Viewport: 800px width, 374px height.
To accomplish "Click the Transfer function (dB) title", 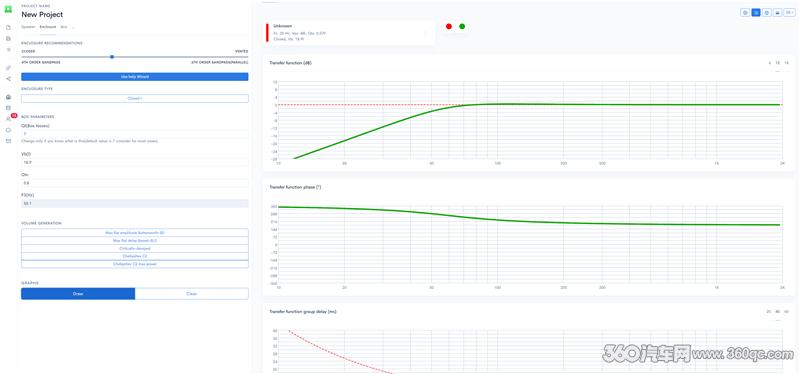I will [x=290, y=63].
